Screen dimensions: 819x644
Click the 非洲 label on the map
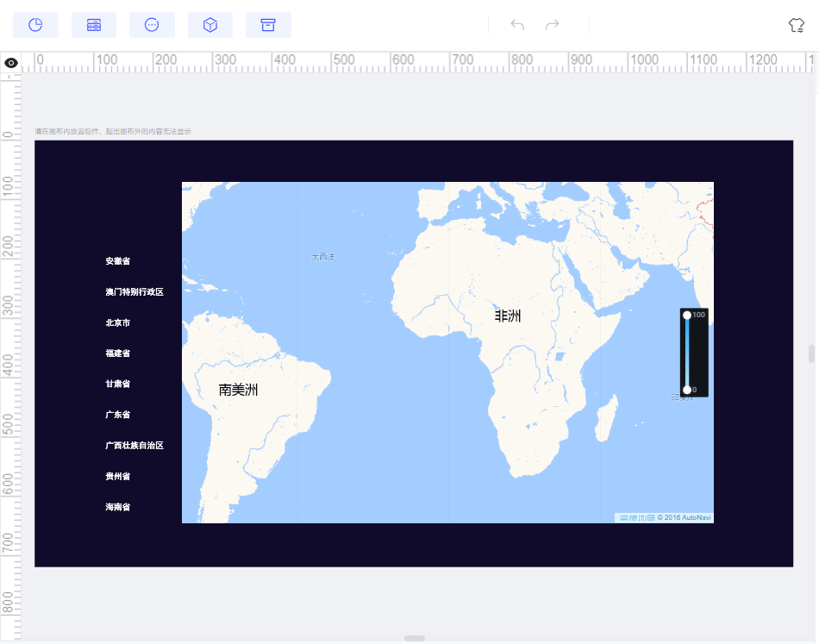coord(508,316)
